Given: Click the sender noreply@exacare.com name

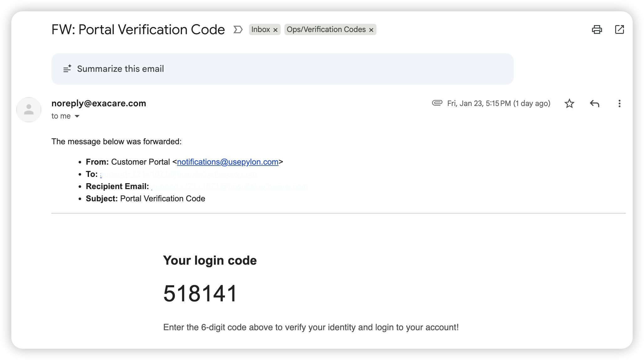Looking at the screenshot, I should tap(99, 103).
